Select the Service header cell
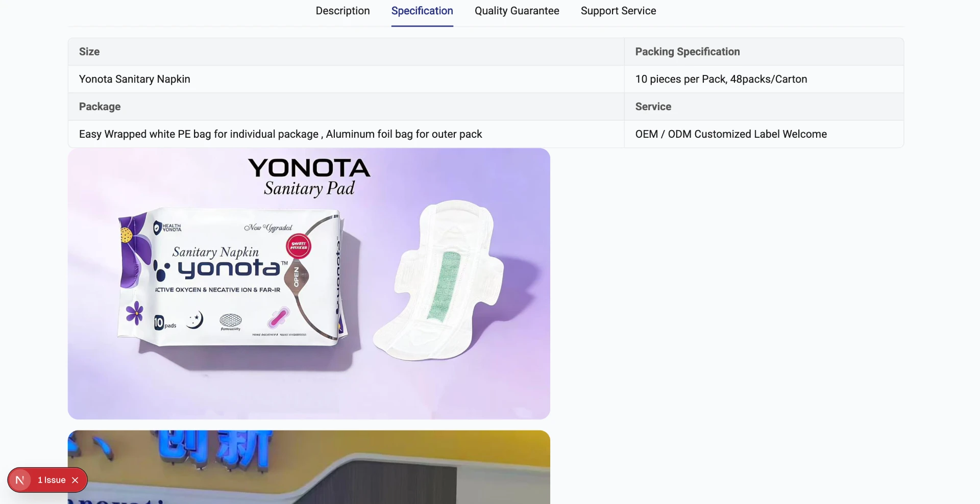Screen dimensions: 980x504 pos(764,107)
